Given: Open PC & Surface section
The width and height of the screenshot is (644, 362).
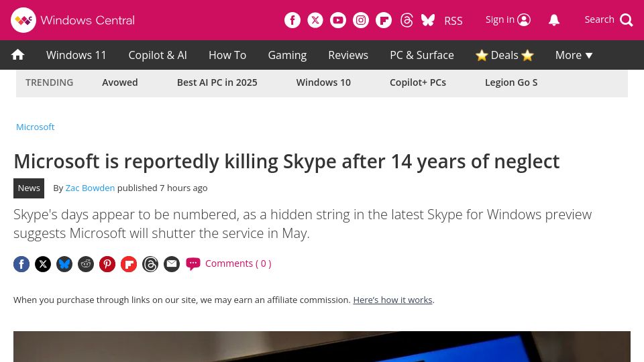Looking at the screenshot, I should tap(422, 55).
